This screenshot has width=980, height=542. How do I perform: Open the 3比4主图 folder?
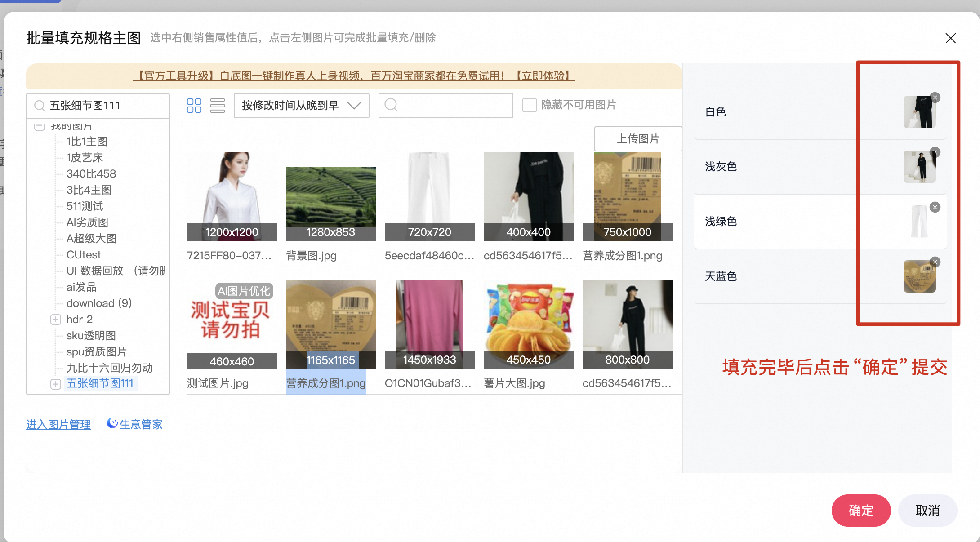tap(89, 190)
